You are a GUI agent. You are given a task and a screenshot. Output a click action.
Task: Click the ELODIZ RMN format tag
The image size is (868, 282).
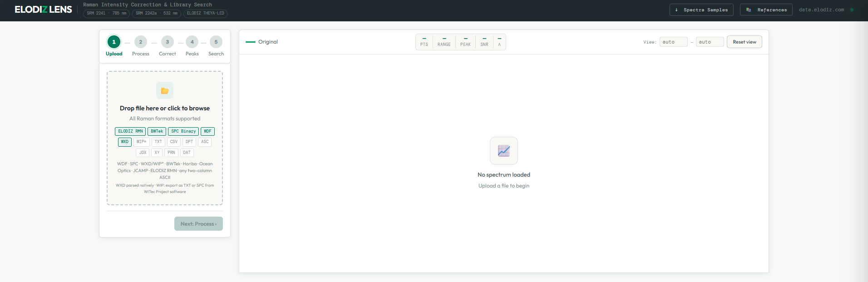click(x=130, y=131)
